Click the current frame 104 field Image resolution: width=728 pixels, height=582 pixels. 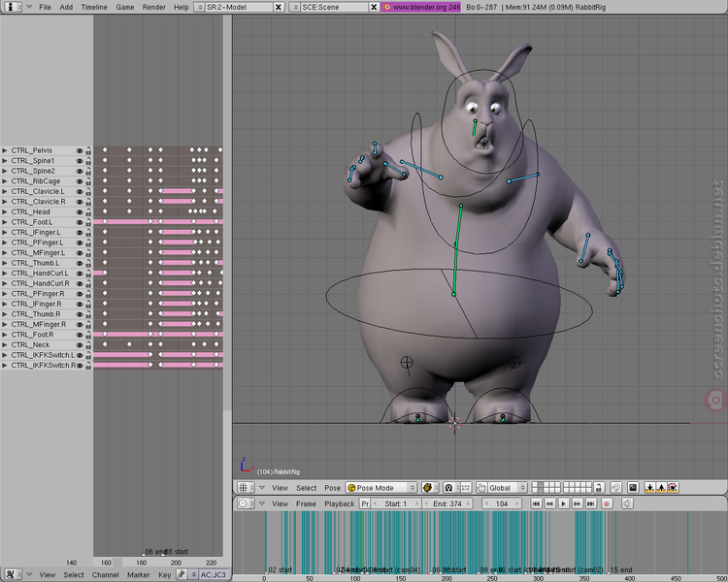tap(502, 503)
